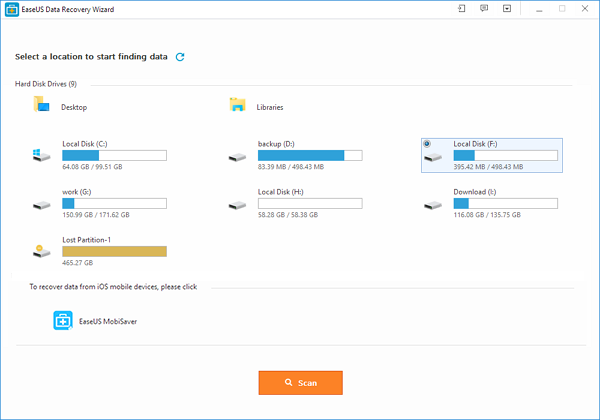Choose the backup (D:) drive icon
The width and height of the screenshot is (600, 420).
(237, 156)
